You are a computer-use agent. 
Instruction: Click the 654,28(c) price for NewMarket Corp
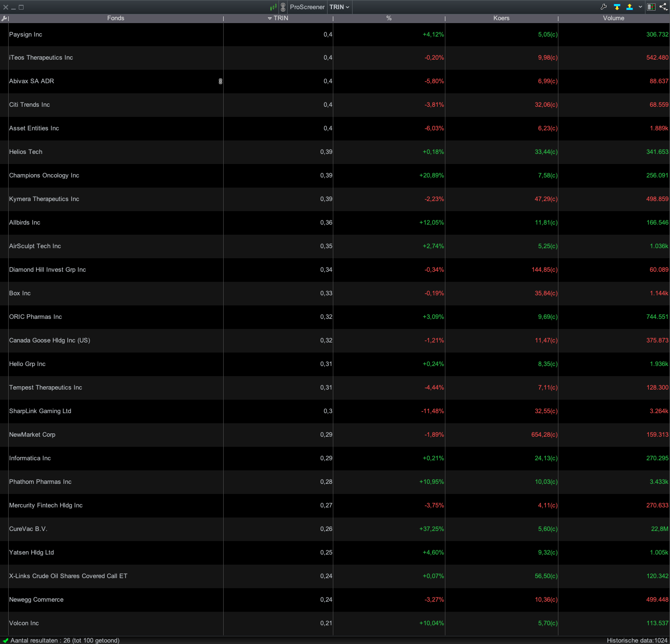coord(544,435)
